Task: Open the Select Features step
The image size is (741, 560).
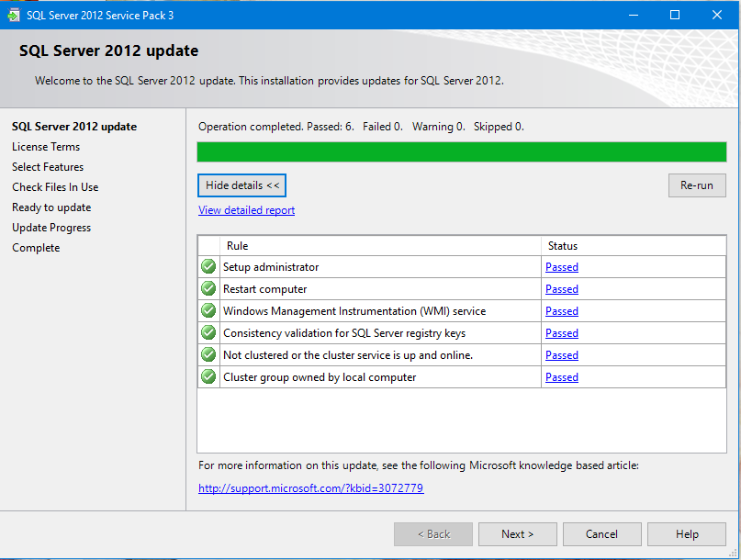Action: (47, 166)
